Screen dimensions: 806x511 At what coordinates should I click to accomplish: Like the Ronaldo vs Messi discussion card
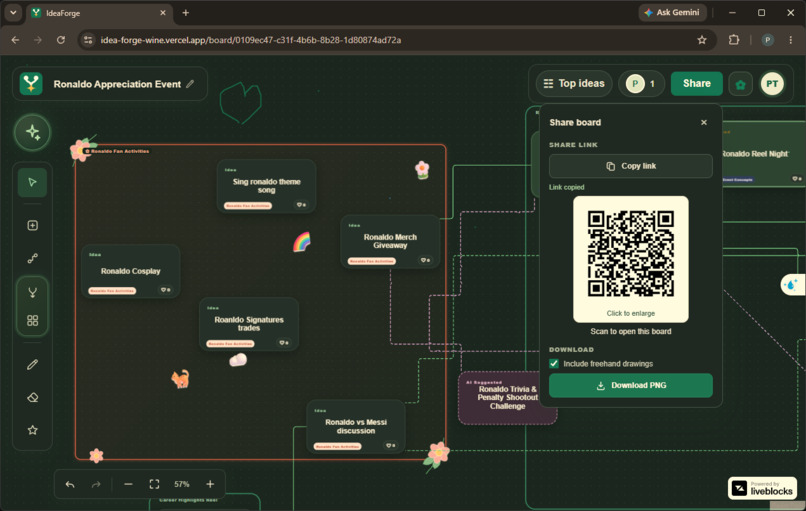click(x=391, y=446)
